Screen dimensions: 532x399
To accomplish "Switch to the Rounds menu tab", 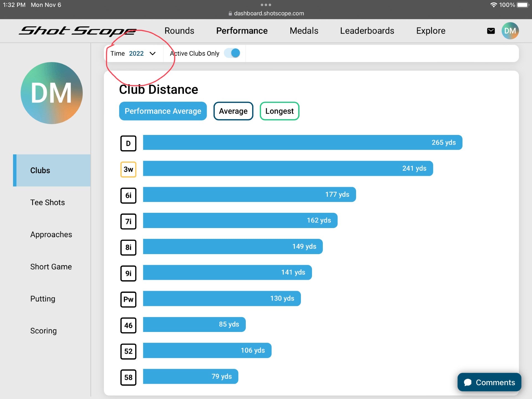I will click(179, 30).
